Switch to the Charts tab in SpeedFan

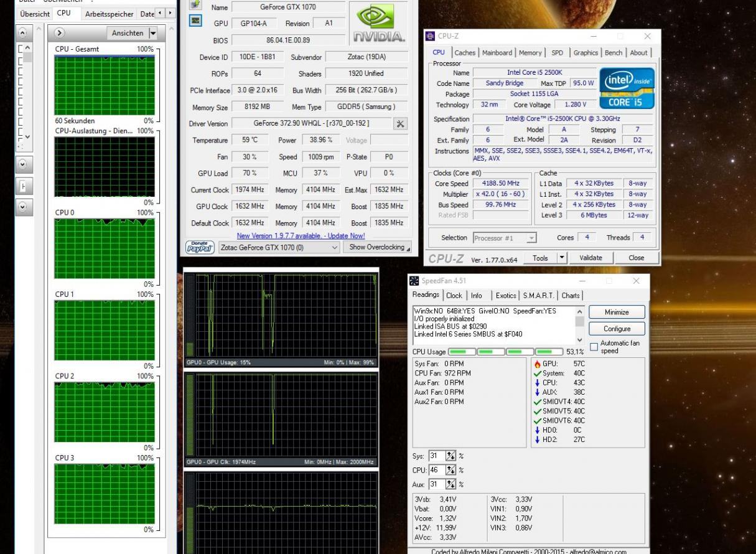coord(571,296)
